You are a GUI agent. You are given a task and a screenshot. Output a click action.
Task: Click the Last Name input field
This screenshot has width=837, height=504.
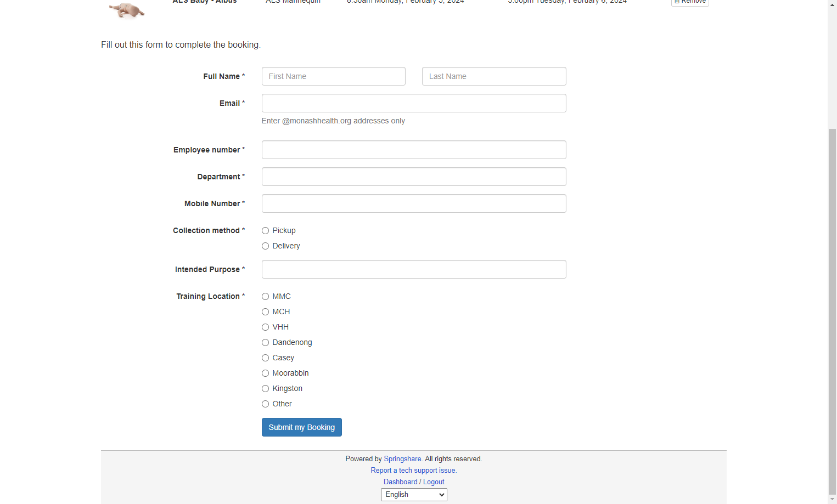tap(494, 76)
